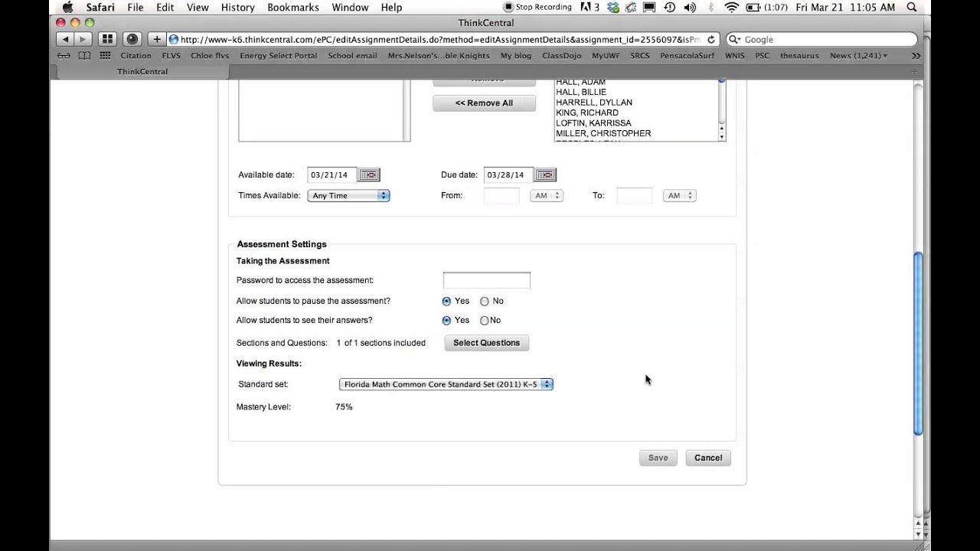Click the Remove All button
This screenshot has height=551, width=980.
(484, 103)
